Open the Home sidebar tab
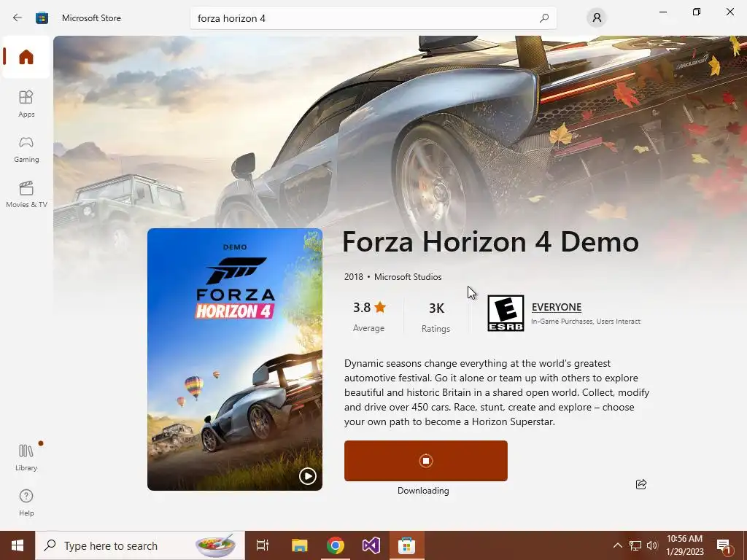 [x=26, y=57]
